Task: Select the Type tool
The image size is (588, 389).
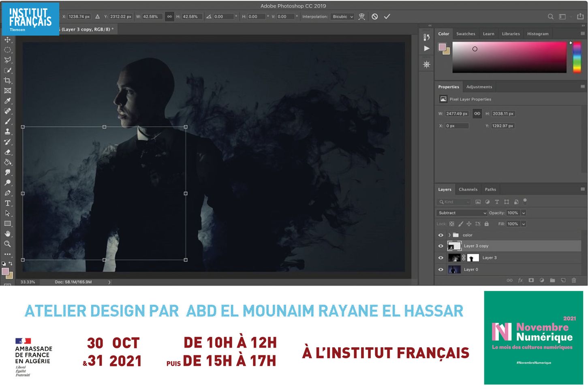Action: [8, 203]
